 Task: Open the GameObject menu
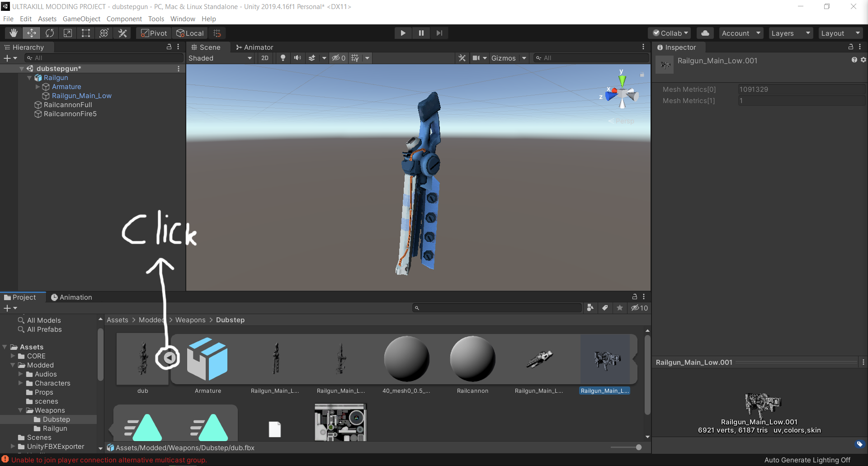(81, 19)
